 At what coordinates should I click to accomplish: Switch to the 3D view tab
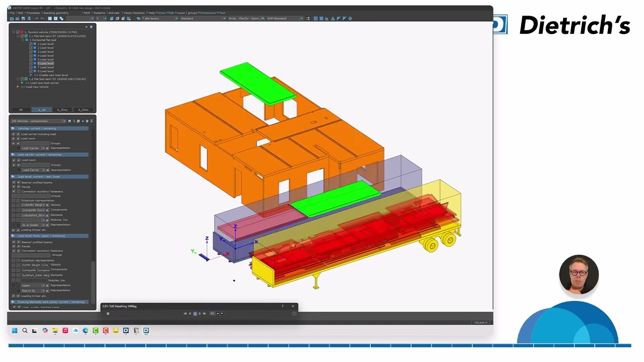point(21,110)
